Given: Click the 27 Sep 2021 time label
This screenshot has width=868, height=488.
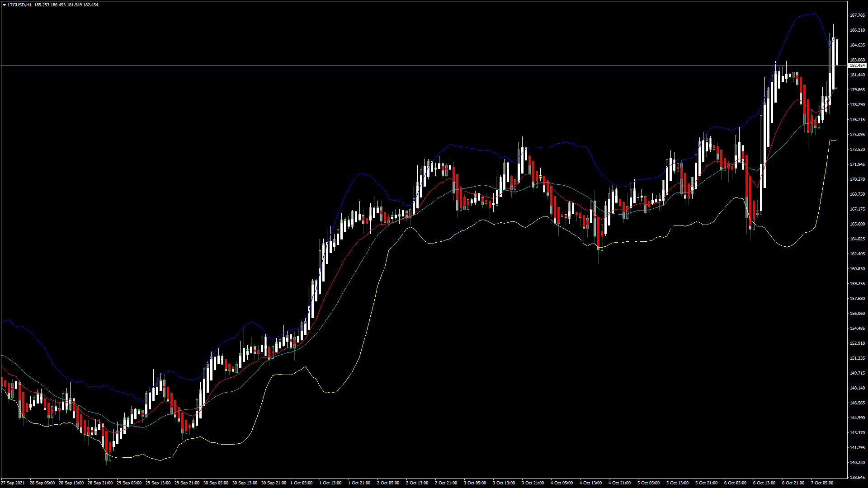Looking at the screenshot, I should point(13,483).
